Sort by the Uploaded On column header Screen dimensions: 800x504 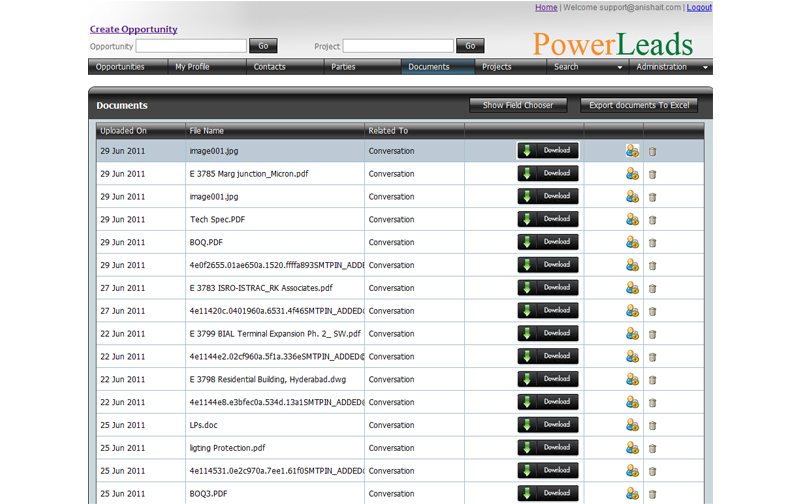pyautogui.click(x=123, y=131)
